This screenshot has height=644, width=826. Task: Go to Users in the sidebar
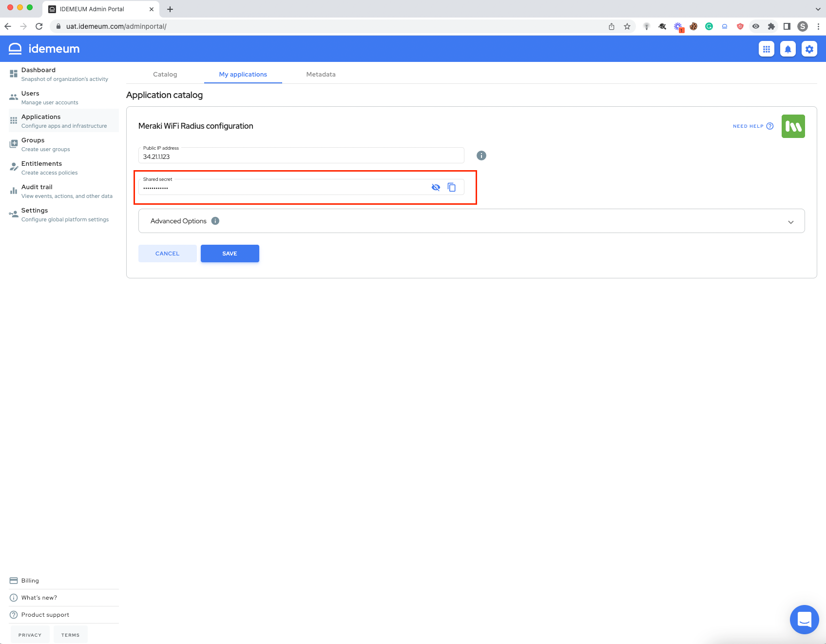64,98
